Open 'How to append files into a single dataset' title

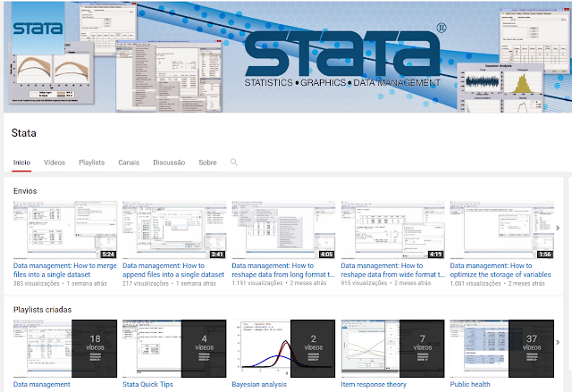pos(173,270)
